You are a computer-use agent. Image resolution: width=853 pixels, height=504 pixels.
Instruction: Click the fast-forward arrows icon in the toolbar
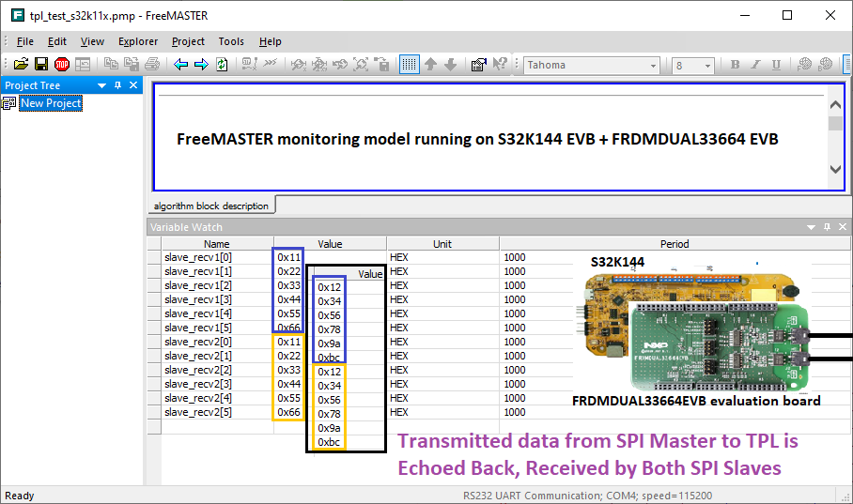click(271, 64)
